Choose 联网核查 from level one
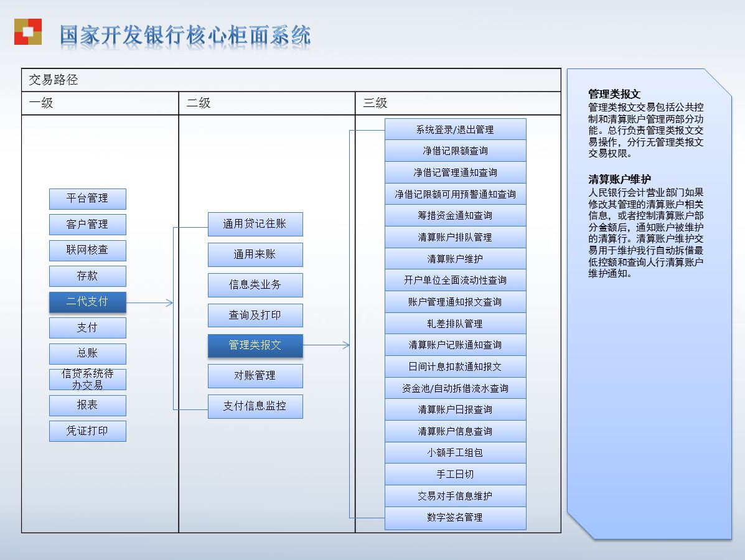This screenshot has height=560, width=745. click(x=87, y=250)
